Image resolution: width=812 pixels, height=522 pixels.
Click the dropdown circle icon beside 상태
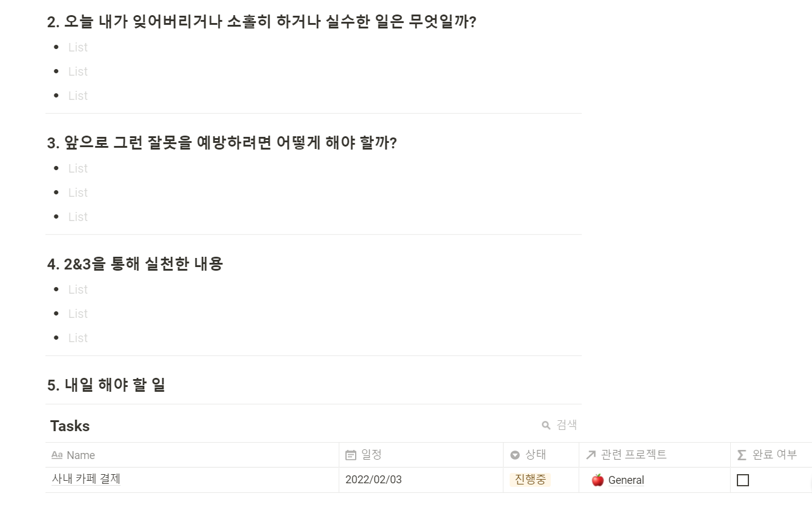(515, 455)
